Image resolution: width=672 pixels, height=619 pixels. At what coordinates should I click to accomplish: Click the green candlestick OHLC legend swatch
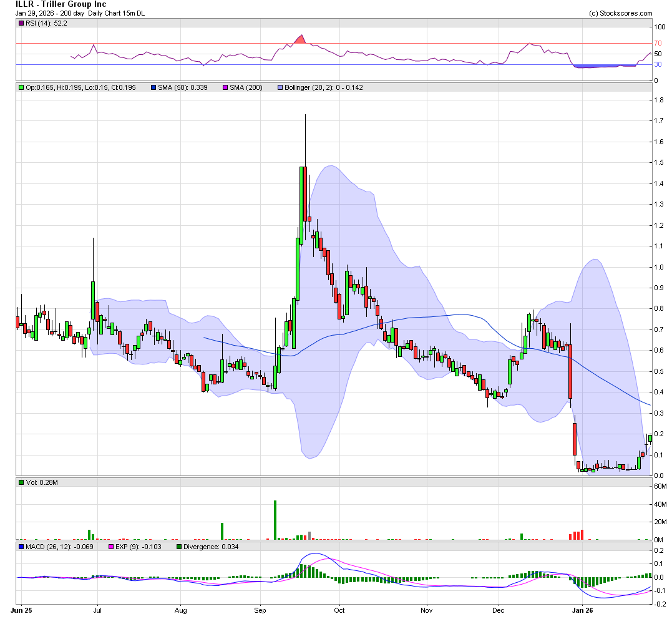(21, 87)
